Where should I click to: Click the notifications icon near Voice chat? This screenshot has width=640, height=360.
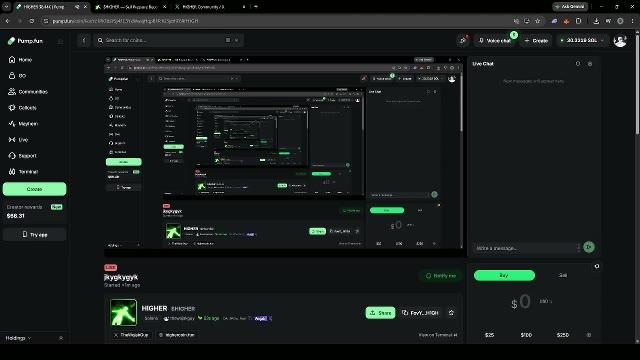coord(463,40)
